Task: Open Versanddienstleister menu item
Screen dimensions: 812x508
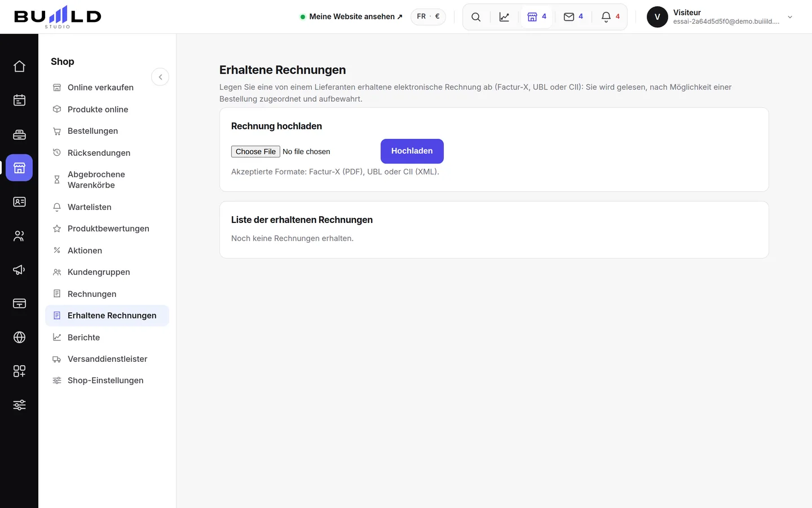Action: pos(107,359)
